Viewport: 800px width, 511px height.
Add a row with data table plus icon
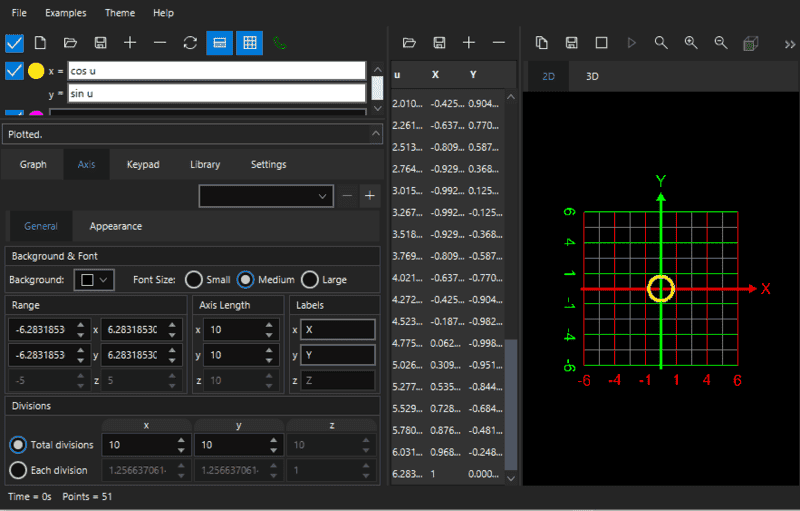pyautogui.click(x=469, y=43)
